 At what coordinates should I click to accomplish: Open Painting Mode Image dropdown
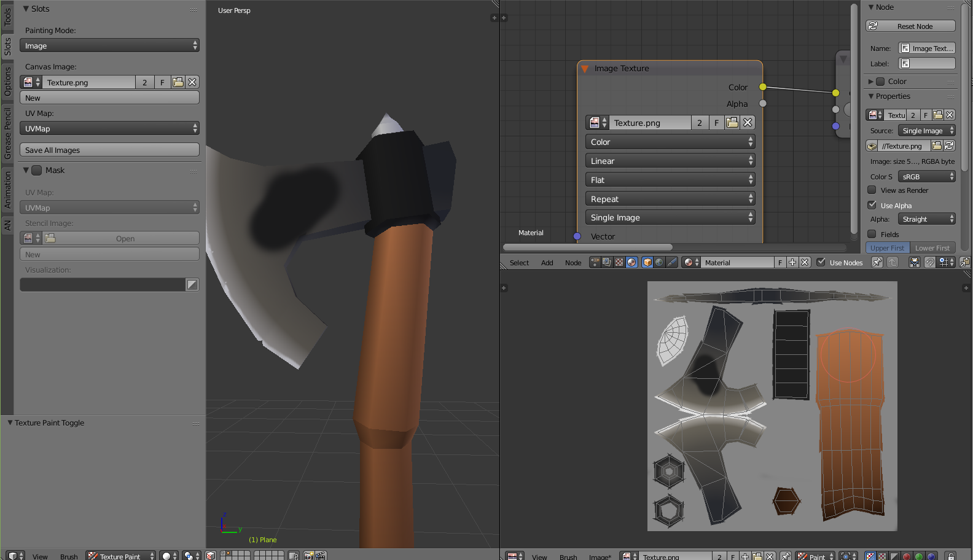point(109,45)
